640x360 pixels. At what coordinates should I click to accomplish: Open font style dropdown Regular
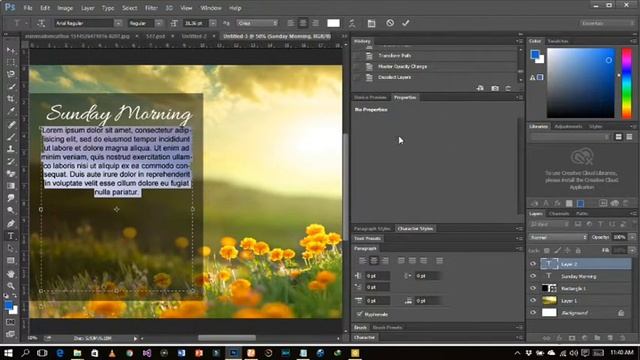pos(159,23)
